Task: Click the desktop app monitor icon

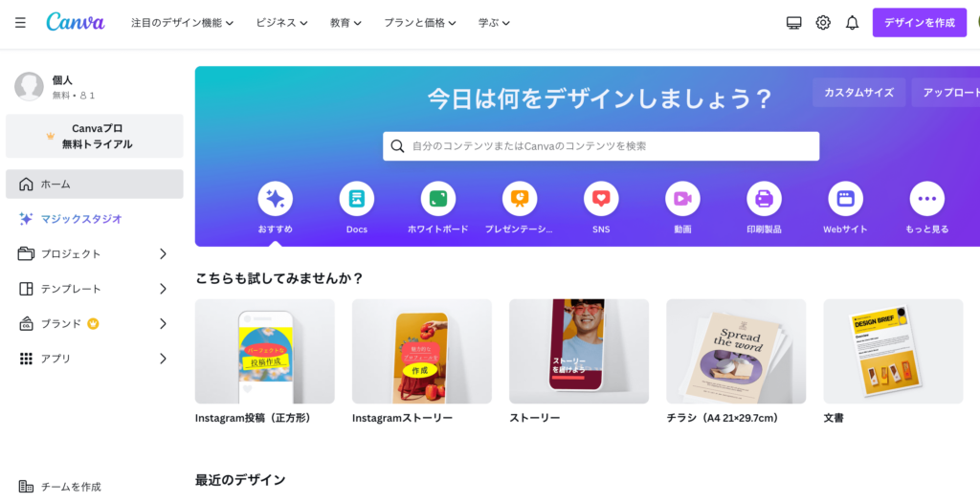Action: 793,23
